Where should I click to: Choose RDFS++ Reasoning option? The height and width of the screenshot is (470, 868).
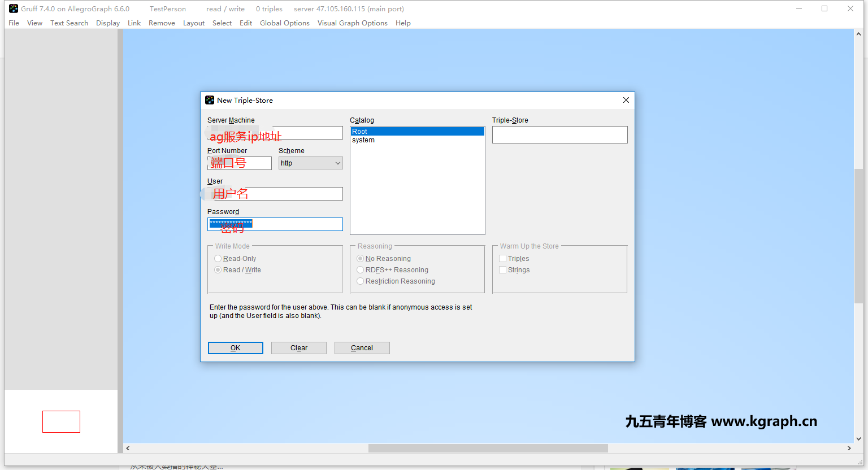click(393, 270)
